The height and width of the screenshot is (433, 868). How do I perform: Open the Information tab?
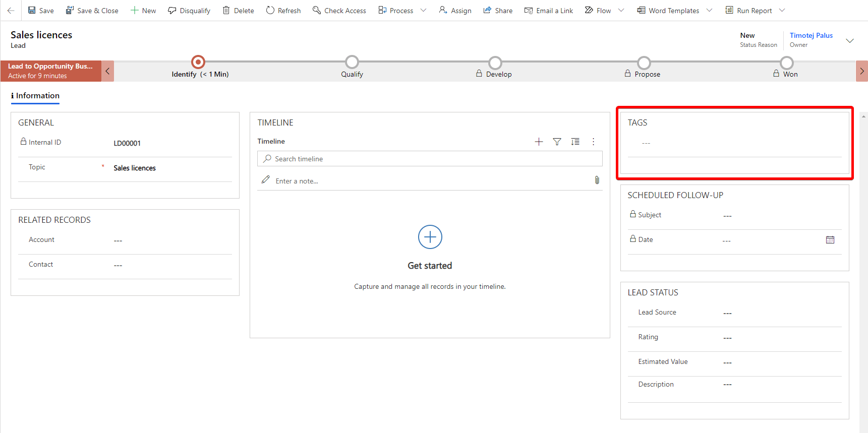pyautogui.click(x=35, y=96)
